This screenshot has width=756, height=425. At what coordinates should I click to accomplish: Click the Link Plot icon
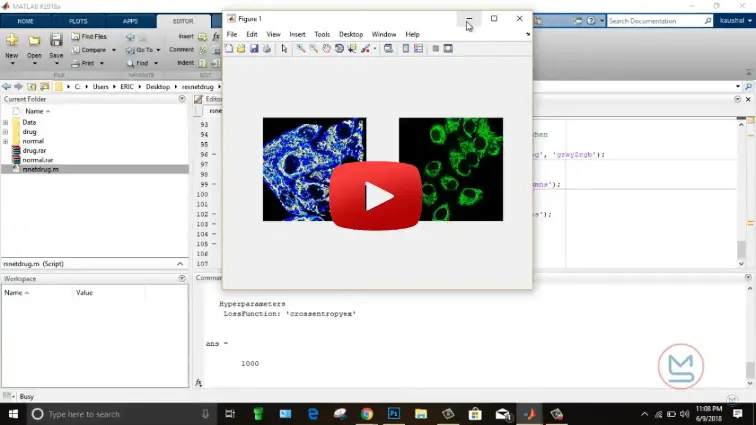(388, 49)
